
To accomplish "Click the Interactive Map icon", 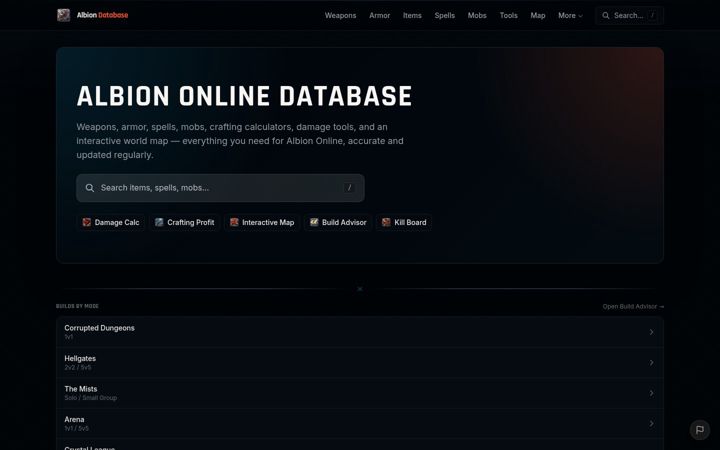I will point(234,222).
